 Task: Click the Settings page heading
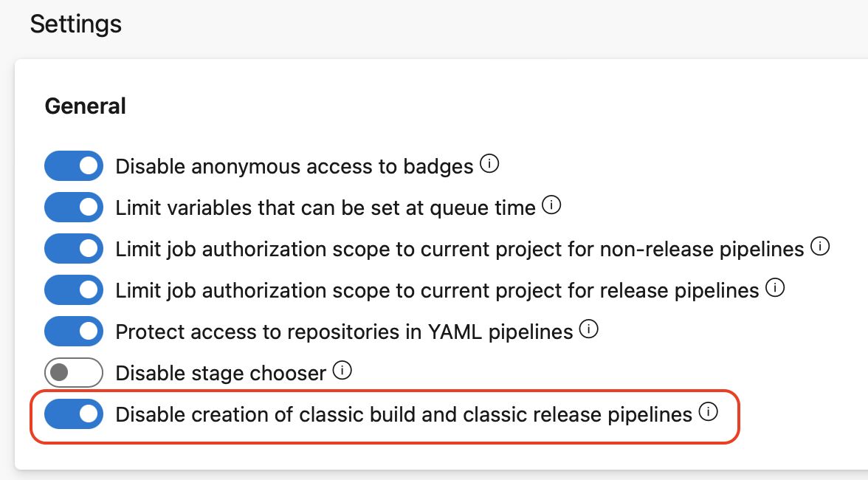pyautogui.click(x=76, y=24)
